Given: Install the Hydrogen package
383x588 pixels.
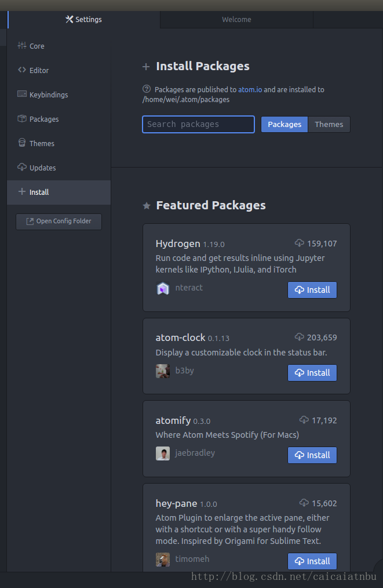Looking at the screenshot, I should click(x=312, y=290).
